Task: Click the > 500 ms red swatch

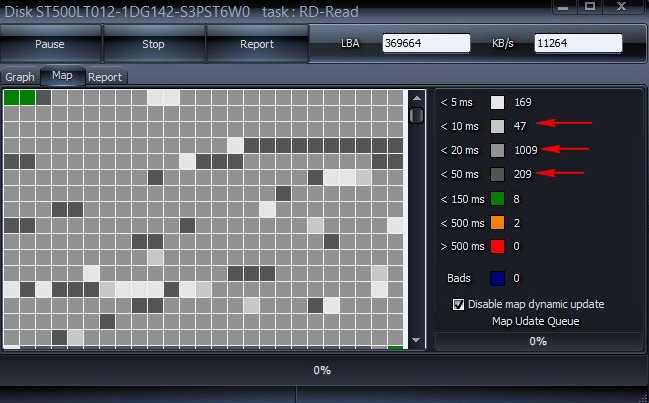Action: click(498, 247)
